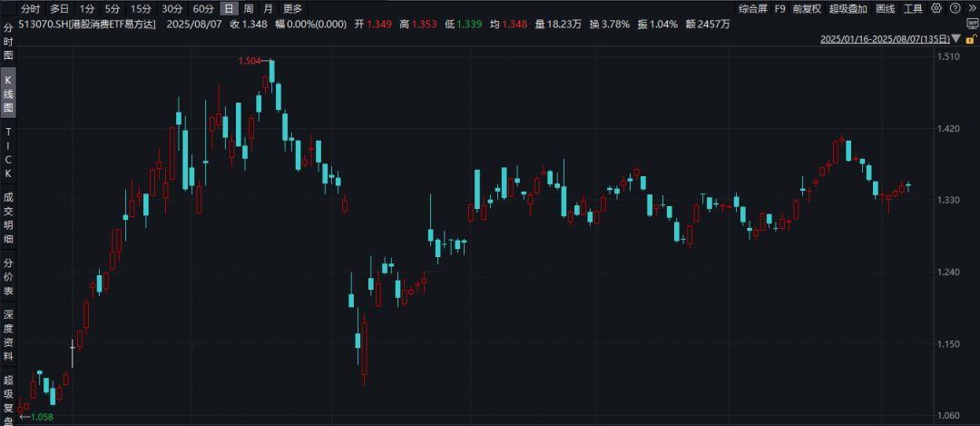Click the 换 3.78% turnover value

[x=609, y=25]
